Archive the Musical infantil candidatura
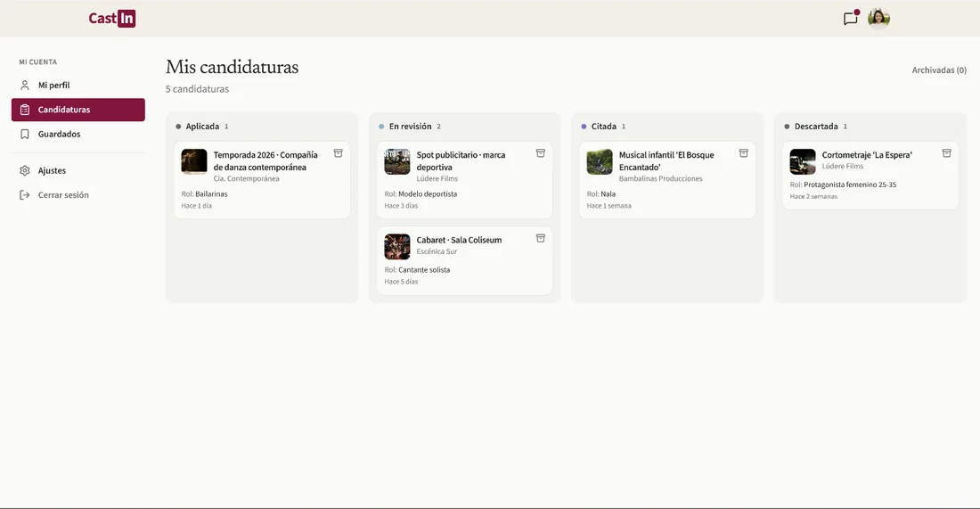The width and height of the screenshot is (980, 509). (x=744, y=153)
